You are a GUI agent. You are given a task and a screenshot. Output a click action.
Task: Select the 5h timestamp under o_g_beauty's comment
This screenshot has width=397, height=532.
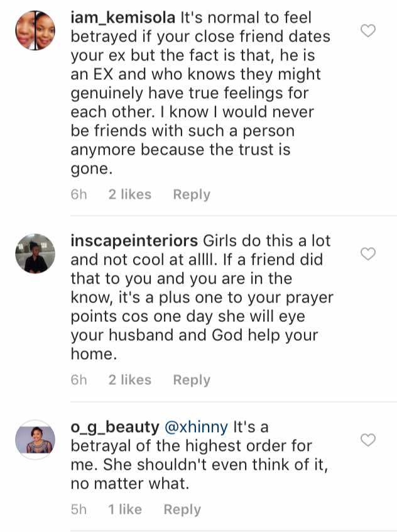[79, 510]
